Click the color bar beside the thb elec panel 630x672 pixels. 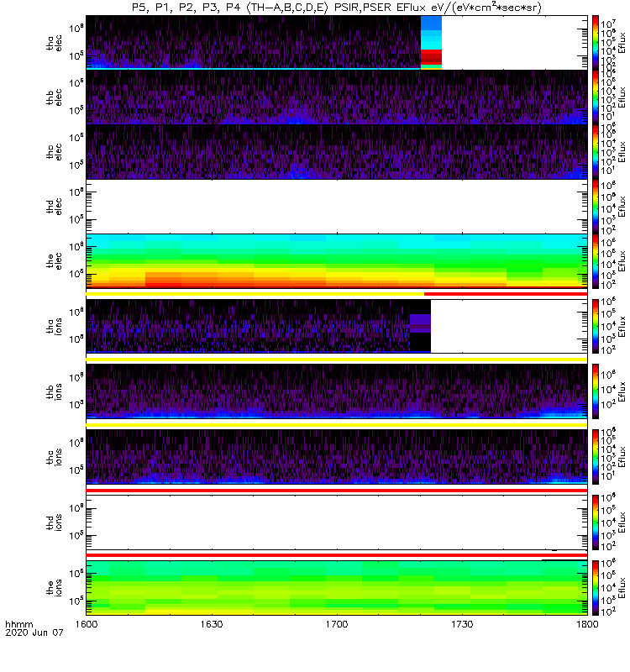(596, 97)
